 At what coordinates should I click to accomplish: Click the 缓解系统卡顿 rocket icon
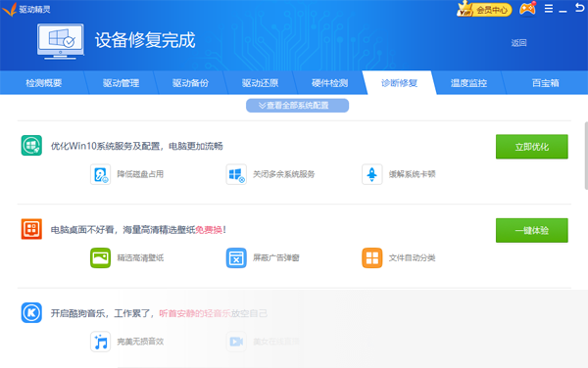click(372, 174)
